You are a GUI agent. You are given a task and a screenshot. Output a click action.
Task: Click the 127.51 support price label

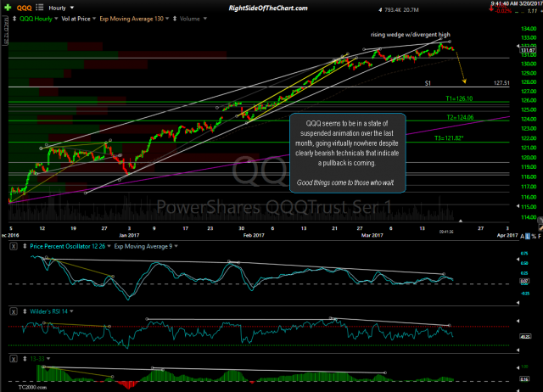(x=501, y=83)
